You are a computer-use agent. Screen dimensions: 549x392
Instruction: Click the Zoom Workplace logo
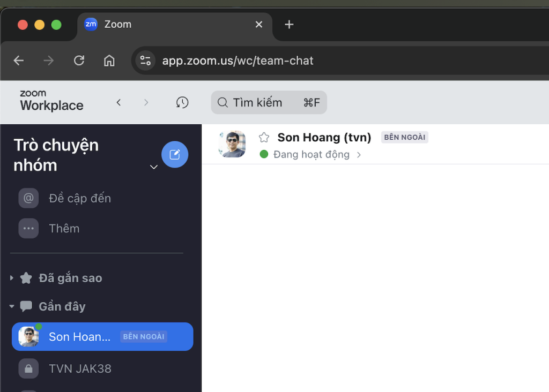coord(51,100)
